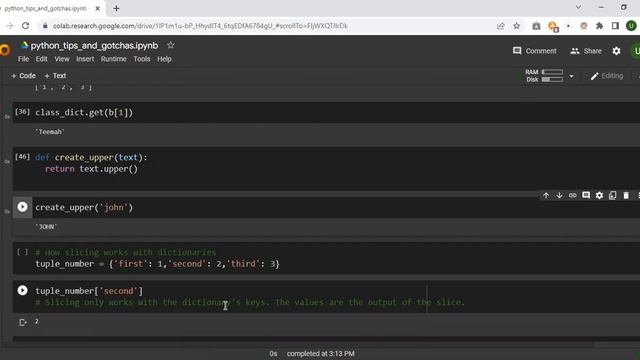This screenshot has height=360, width=640.
Task: Open a new browser tab
Action: pos(116,8)
